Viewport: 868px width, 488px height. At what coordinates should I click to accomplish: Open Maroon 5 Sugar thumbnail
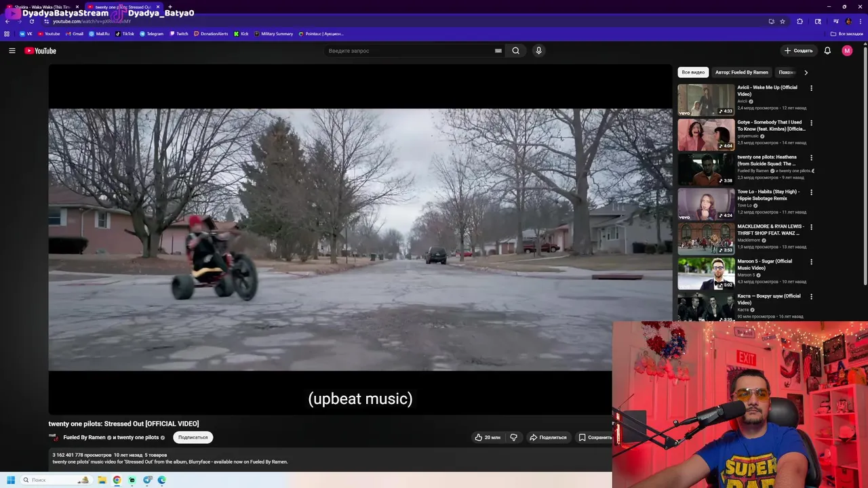coord(706,273)
